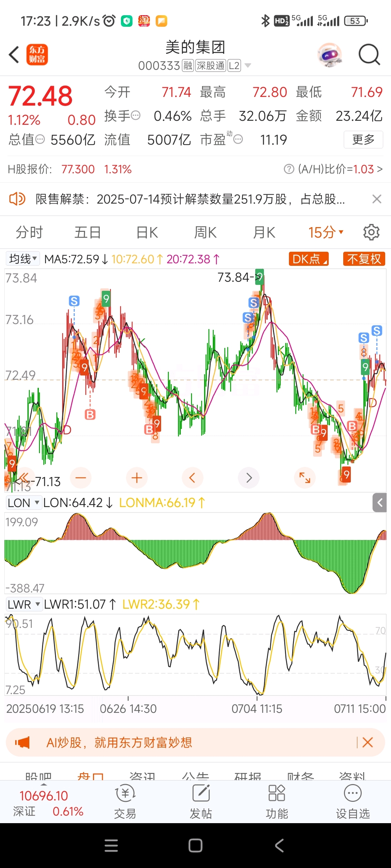
Task: Tap the LON histogram sub-chart
Action: point(195,553)
